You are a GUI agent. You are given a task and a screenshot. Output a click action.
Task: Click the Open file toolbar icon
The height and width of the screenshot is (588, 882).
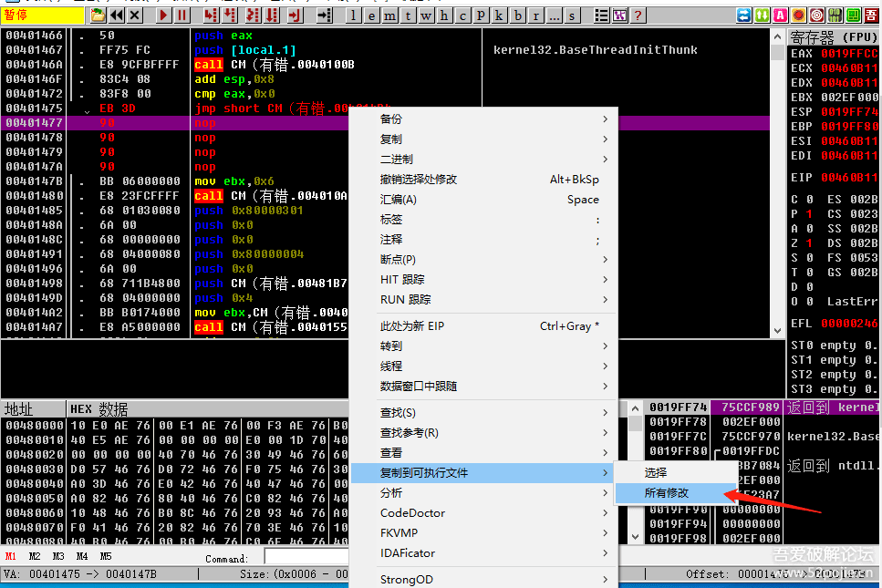[x=99, y=15]
